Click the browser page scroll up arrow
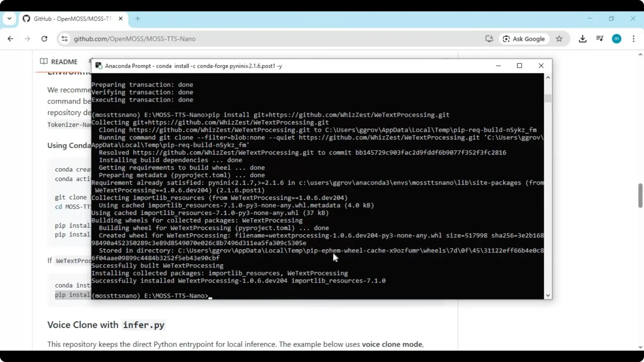 coord(640,54)
